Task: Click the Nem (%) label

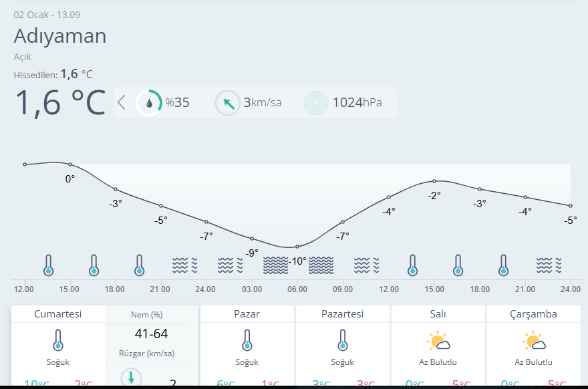Action: (146, 315)
